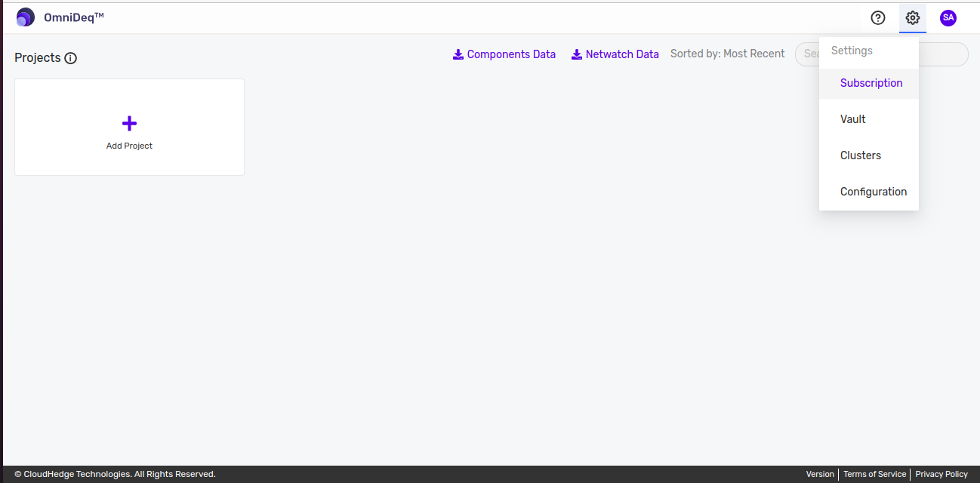
Task: Choose Clusters in the Settings menu
Action: tap(869, 155)
